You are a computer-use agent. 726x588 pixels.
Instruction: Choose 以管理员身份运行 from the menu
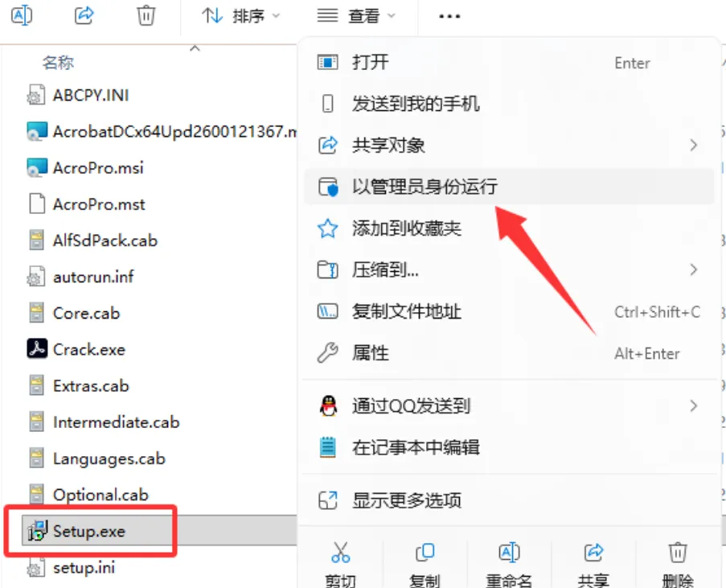coord(508,187)
